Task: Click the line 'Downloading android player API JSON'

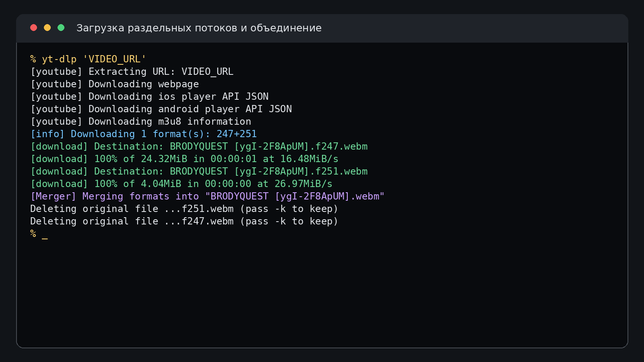Action: pos(161,109)
